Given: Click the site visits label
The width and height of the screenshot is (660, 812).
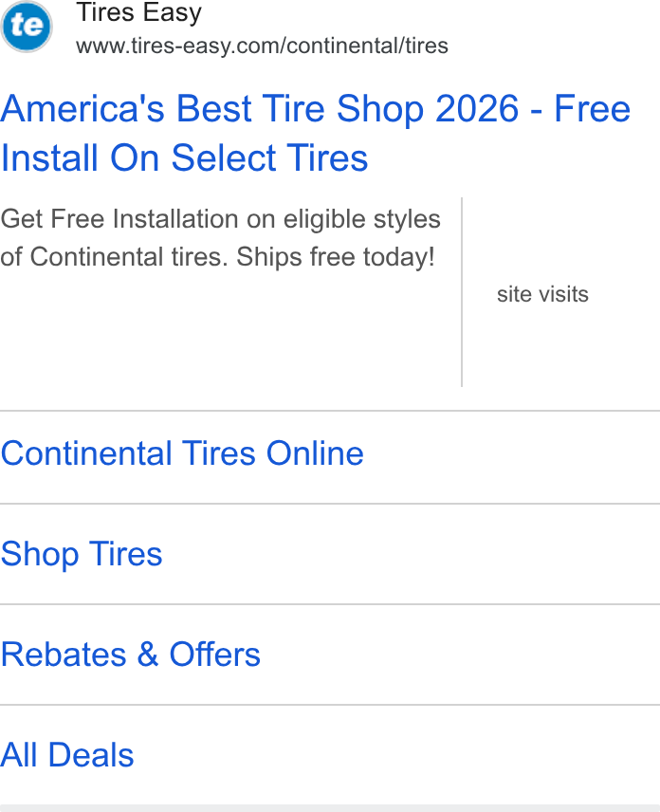Looking at the screenshot, I should [x=542, y=294].
